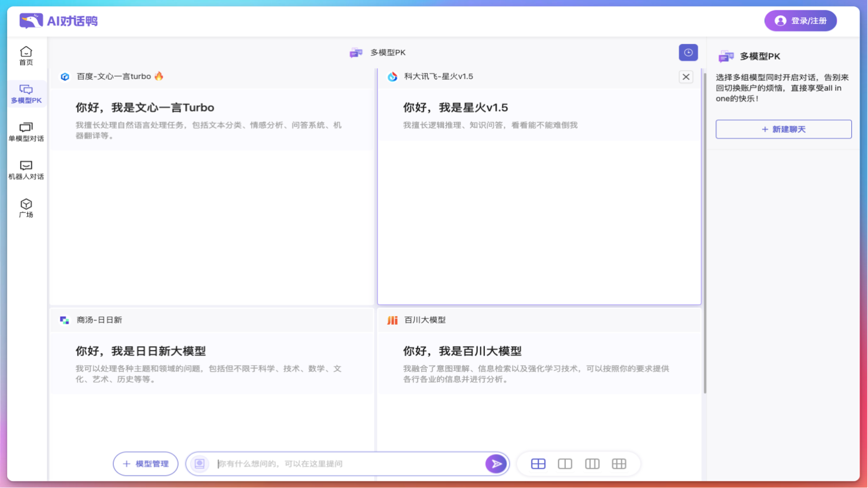Click the 多模型PK title icon in header
Viewport: 868px width, 488px height.
click(x=356, y=53)
